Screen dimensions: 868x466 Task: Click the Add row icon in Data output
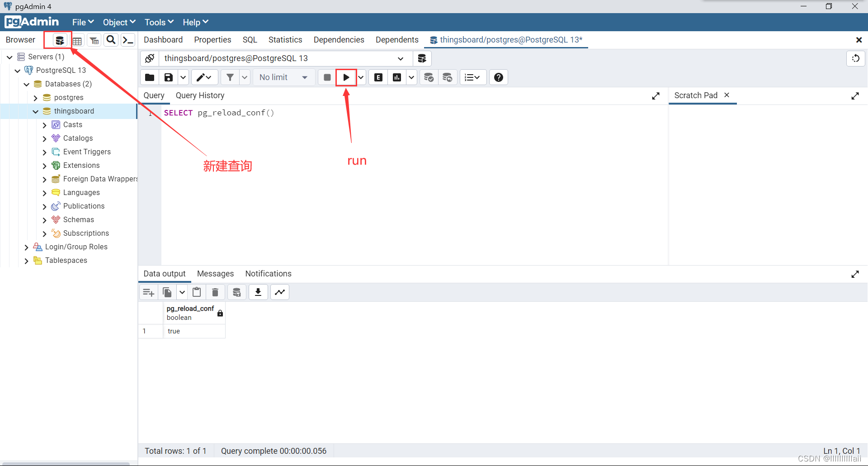pos(148,292)
